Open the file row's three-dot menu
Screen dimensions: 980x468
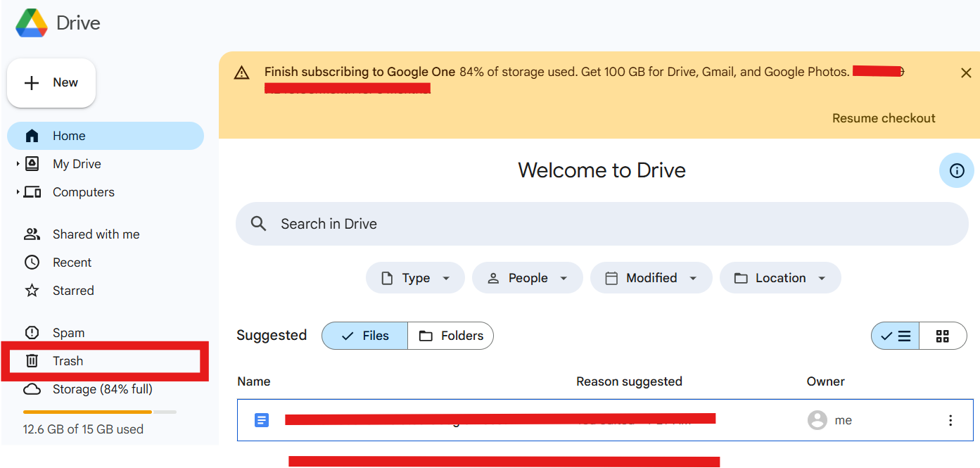950,420
